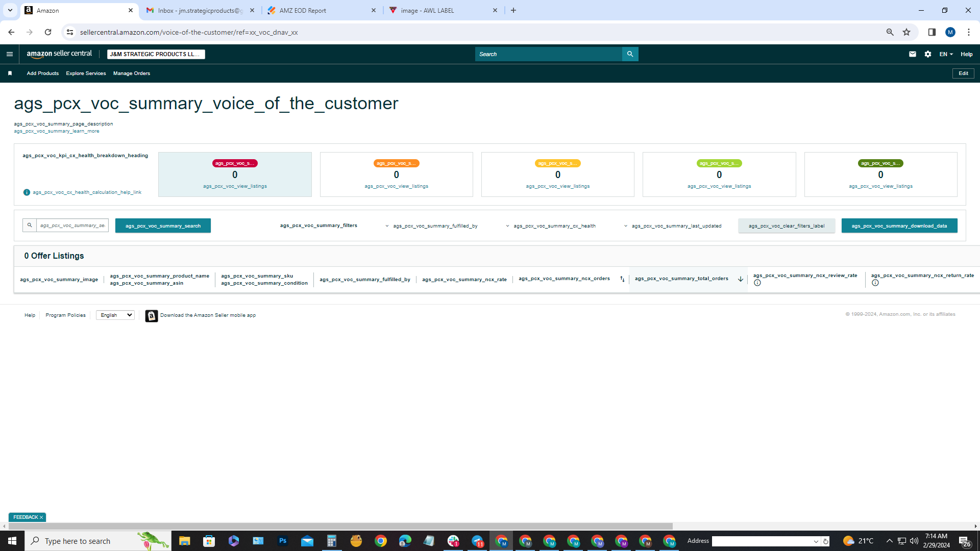Click info icon under ncx_return_rate

pos(875,283)
